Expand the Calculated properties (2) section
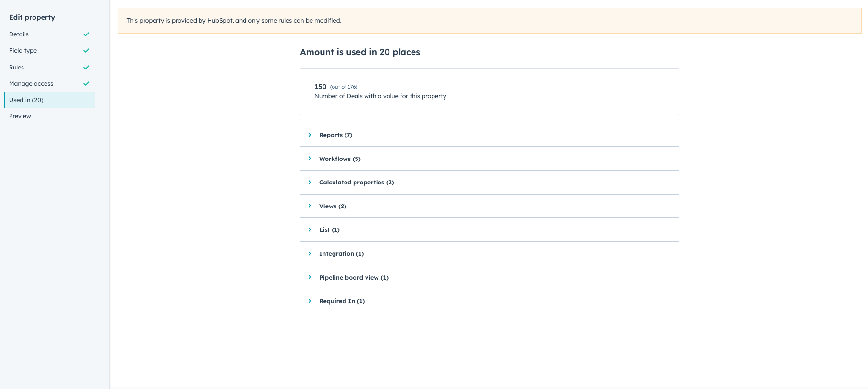The height and width of the screenshot is (389, 868). point(309,182)
